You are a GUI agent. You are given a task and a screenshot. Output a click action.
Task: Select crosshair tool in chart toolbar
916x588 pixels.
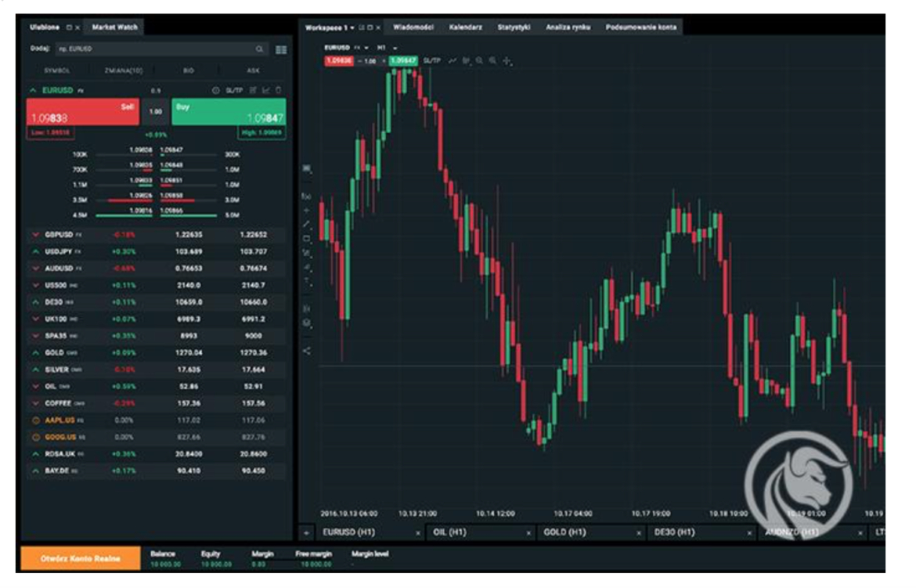(x=507, y=60)
